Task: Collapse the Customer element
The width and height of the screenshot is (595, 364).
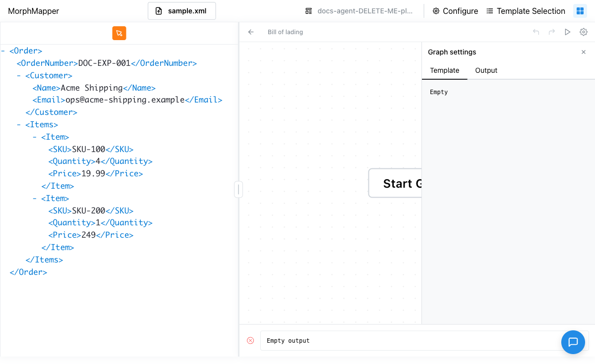Action: point(19,76)
